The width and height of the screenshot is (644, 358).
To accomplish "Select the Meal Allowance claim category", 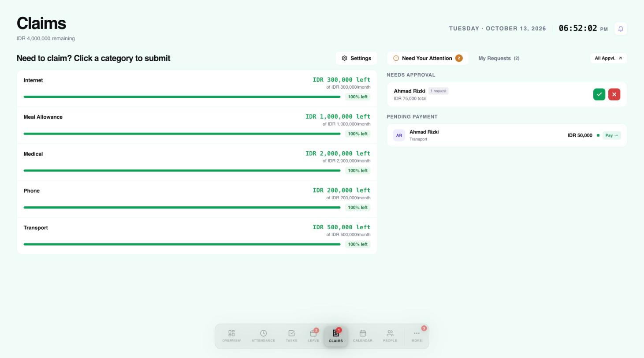I will (x=197, y=125).
